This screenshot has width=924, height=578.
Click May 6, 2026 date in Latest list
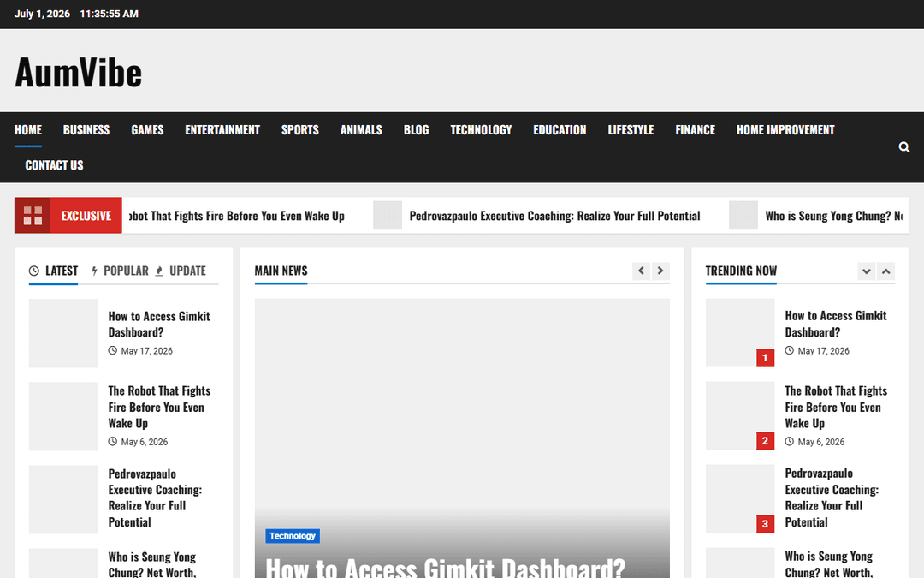(145, 442)
